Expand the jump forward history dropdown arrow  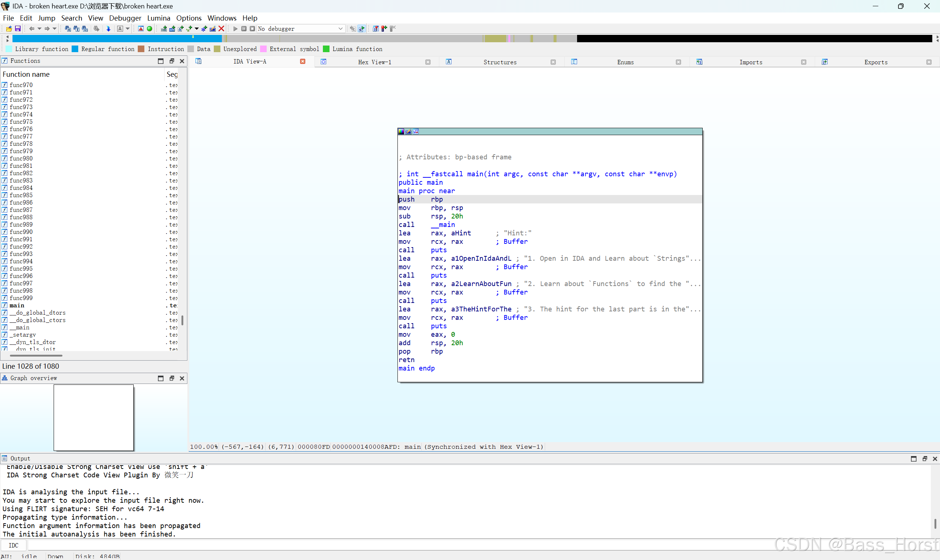[55, 29]
